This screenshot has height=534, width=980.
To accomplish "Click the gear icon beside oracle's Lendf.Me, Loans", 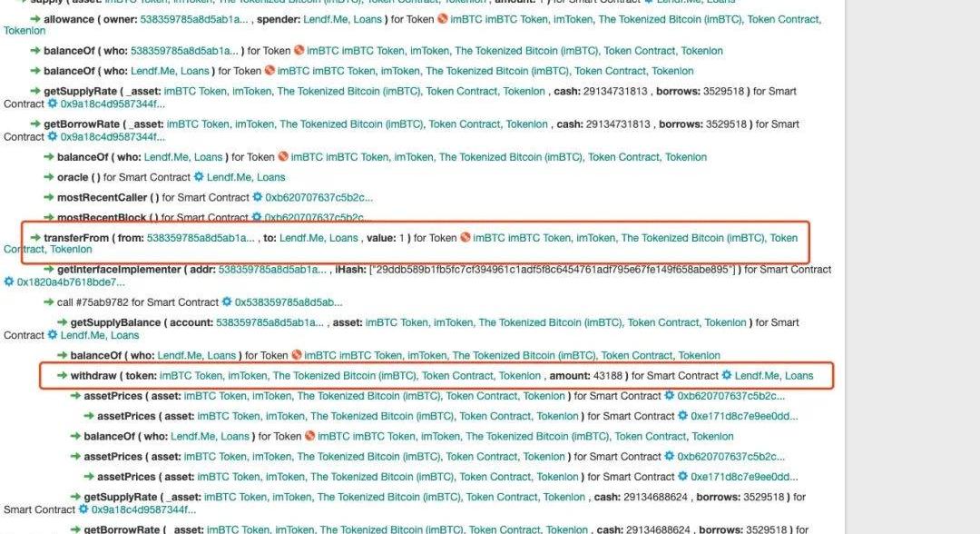I will tap(199, 177).
